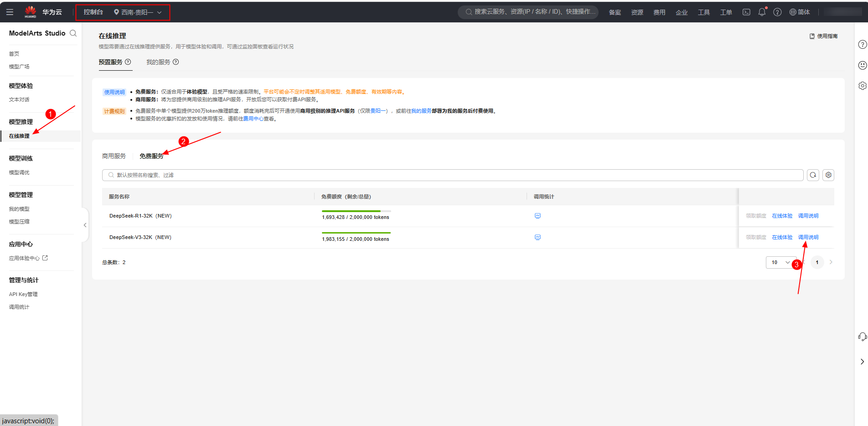This screenshot has height=426, width=868.
Task: Open the 工单 menu
Action: coord(726,12)
